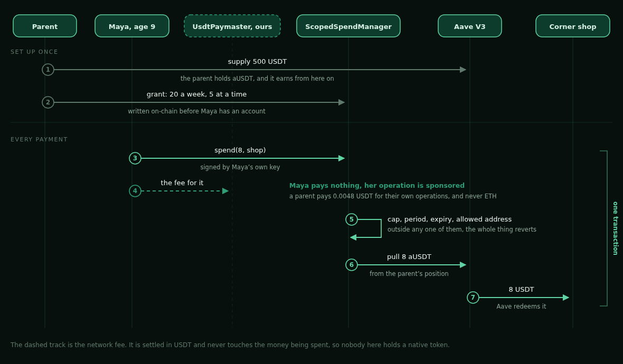This screenshot has width=623, height=364.
Task: Click the step 6 circle beside pull arrow
Action: click(352, 265)
